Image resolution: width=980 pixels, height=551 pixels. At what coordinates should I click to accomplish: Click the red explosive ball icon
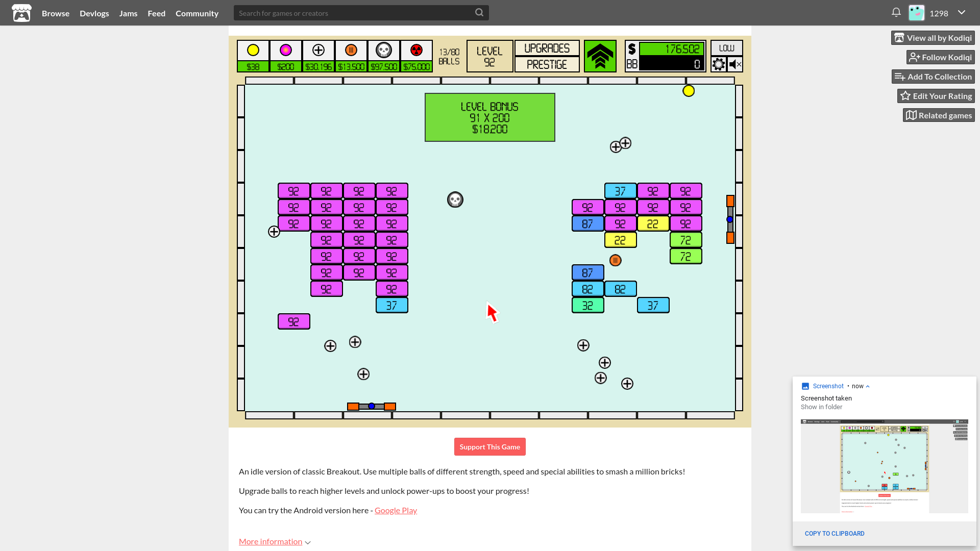[416, 50]
